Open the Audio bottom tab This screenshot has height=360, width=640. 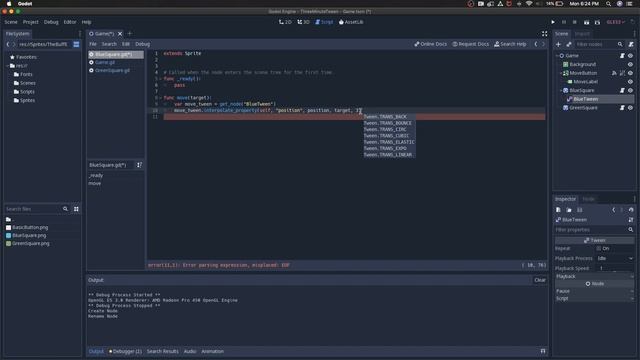tap(190, 351)
